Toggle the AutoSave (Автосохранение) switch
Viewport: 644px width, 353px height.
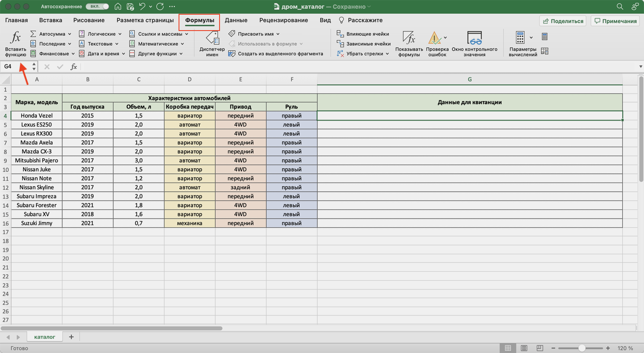point(97,7)
